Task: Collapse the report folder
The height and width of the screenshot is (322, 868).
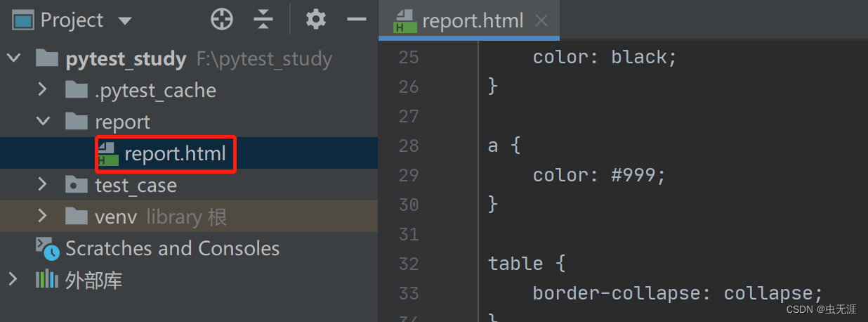Action: (42, 122)
